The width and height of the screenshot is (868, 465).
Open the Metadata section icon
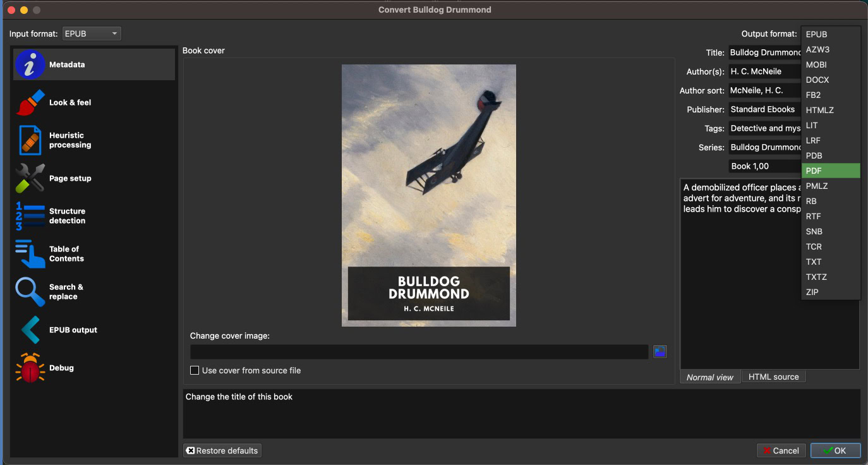30,64
